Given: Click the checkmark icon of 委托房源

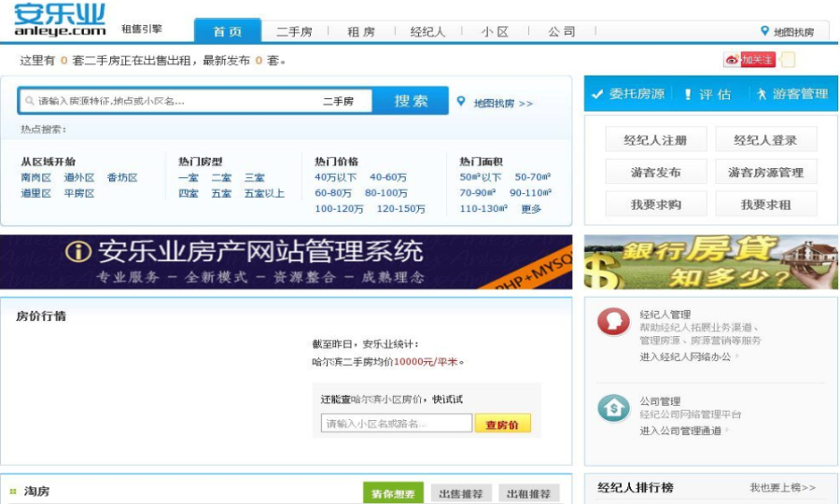Looking at the screenshot, I should pyautogui.click(x=597, y=94).
